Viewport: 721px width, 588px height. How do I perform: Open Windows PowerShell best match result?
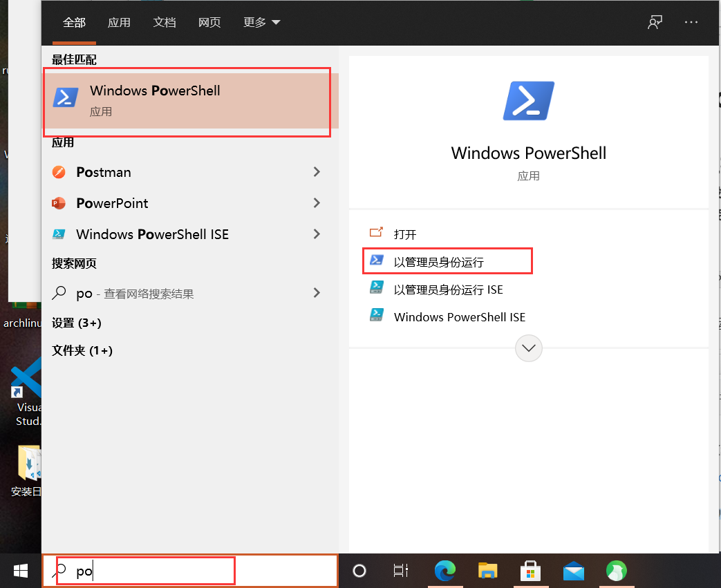click(x=191, y=101)
